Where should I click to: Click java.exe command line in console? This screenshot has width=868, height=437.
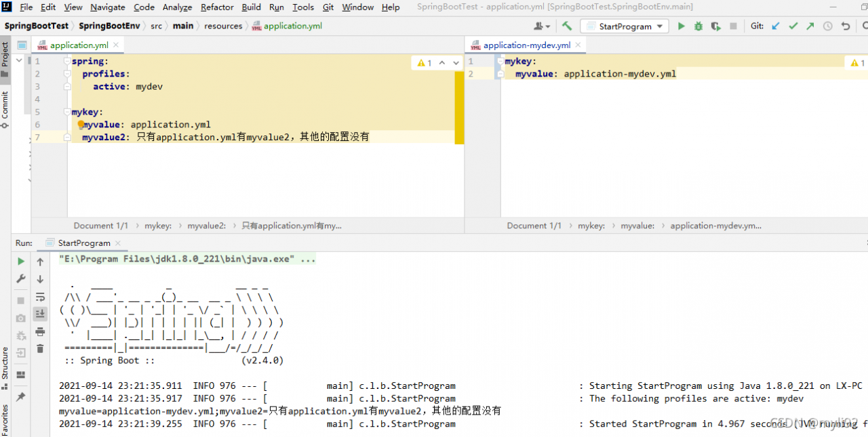(187, 259)
